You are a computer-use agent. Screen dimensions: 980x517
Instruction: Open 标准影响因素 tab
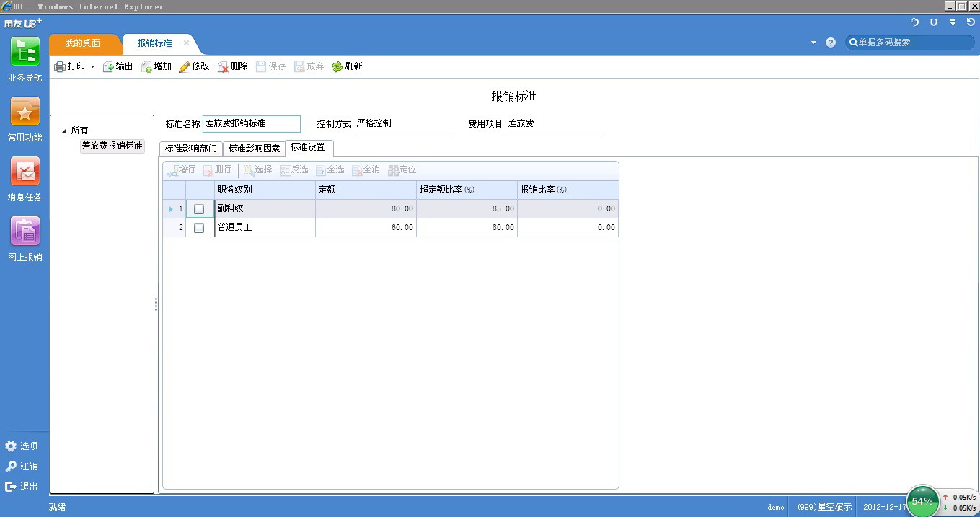[254, 149]
